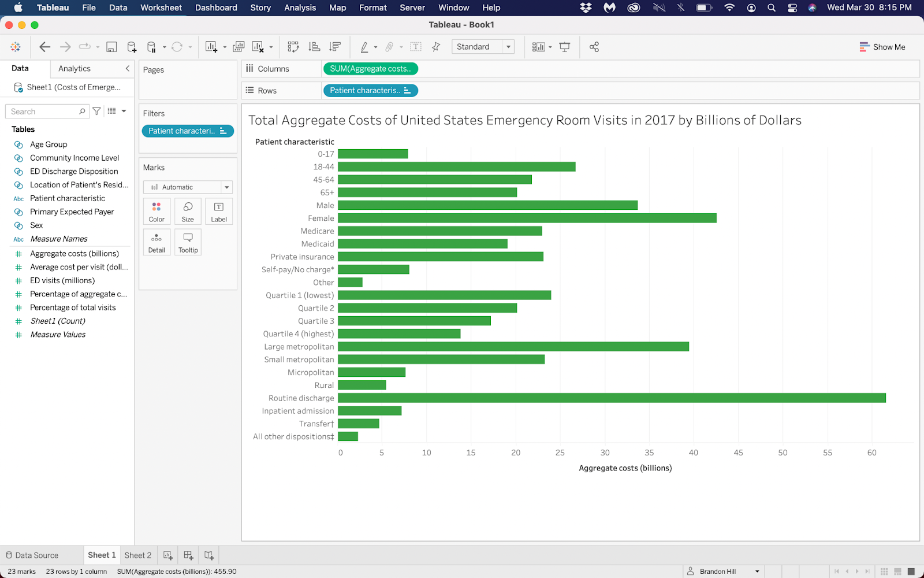Image resolution: width=924 pixels, height=578 pixels.
Task: Toggle Show Mark Labels in toolbar
Action: tap(416, 47)
